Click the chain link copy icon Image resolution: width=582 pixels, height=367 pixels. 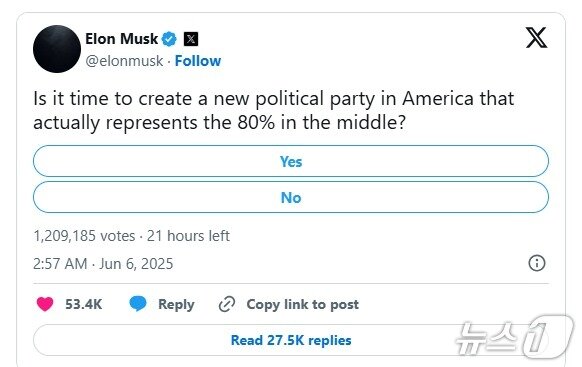pos(227,304)
